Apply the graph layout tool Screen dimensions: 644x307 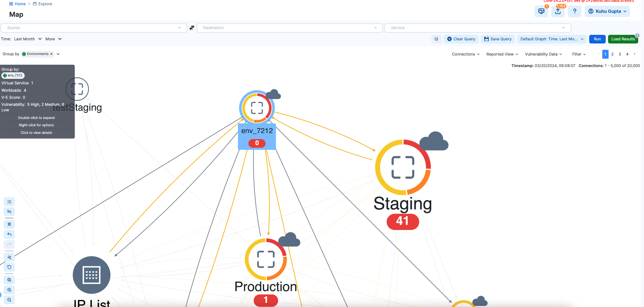tap(9, 257)
